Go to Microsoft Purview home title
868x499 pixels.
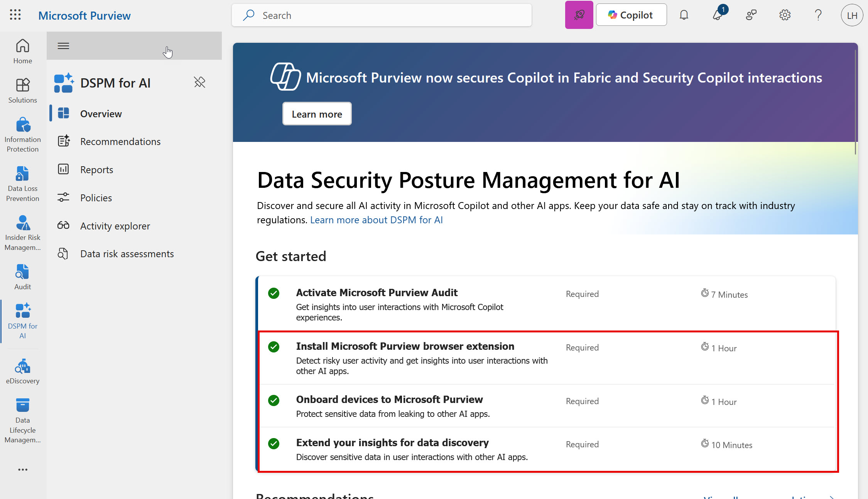84,15
